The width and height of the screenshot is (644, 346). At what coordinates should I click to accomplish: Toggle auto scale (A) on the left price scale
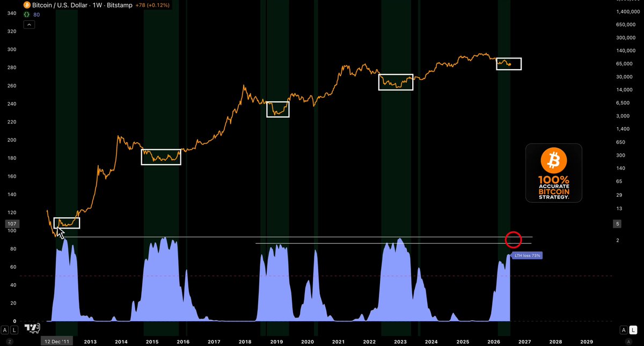coord(5,329)
